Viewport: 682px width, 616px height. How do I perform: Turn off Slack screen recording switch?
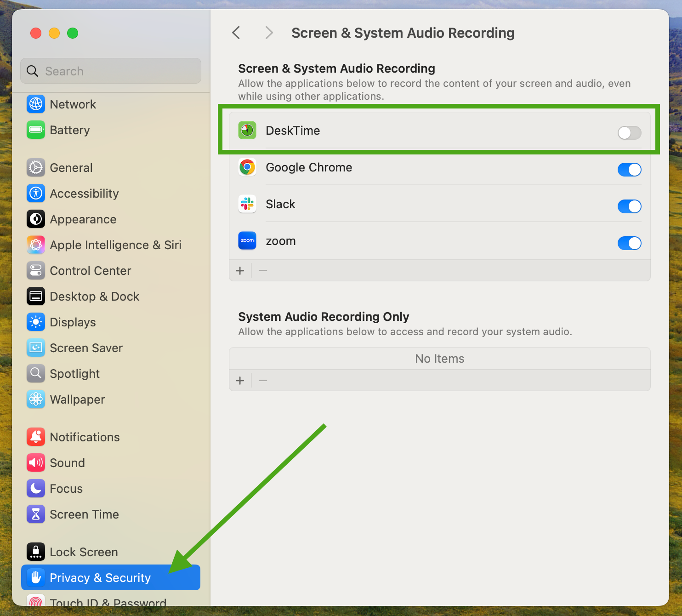point(629,206)
